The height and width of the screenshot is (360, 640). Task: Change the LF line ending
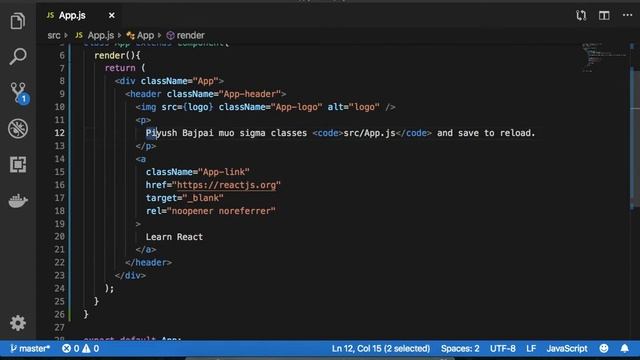tap(531, 349)
